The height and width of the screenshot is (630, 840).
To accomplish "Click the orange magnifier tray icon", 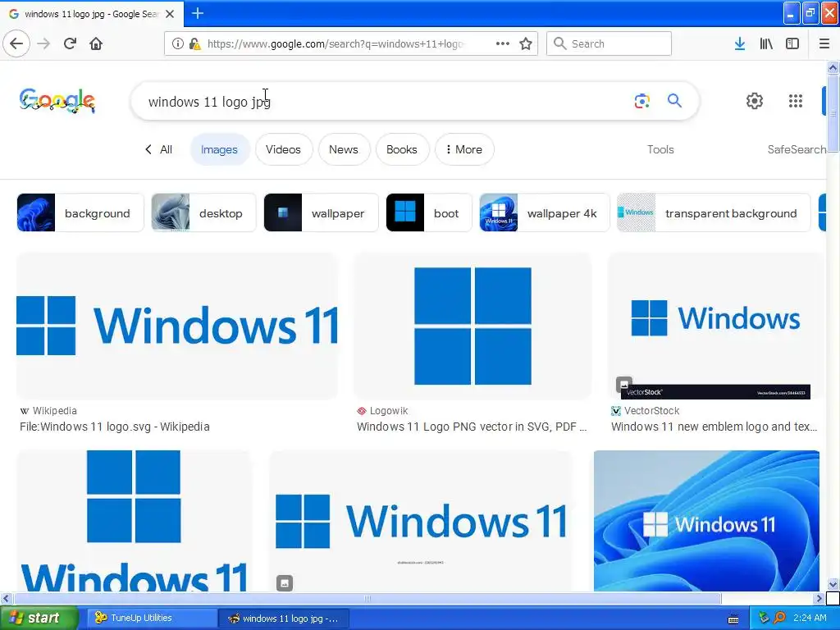I will tap(779, 618).
